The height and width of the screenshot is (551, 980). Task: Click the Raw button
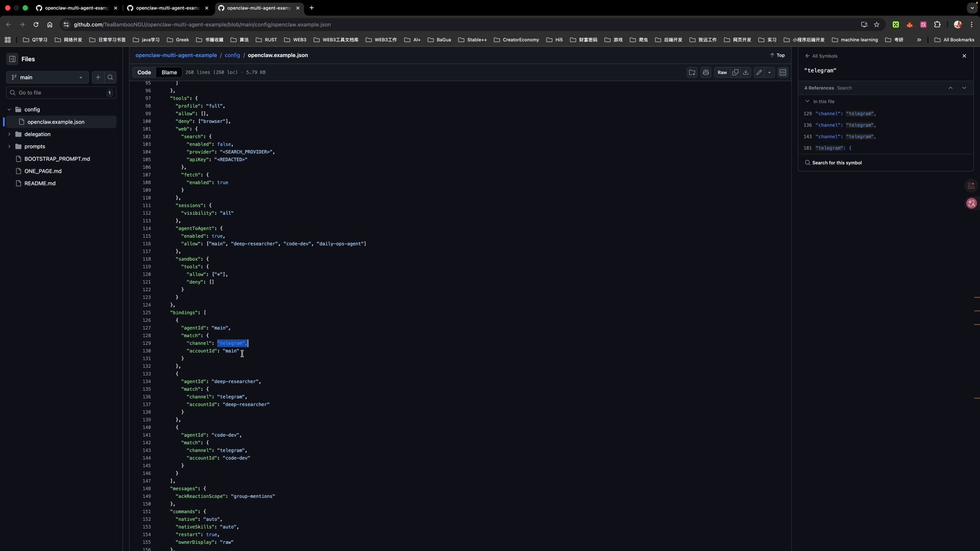point(722,72)
